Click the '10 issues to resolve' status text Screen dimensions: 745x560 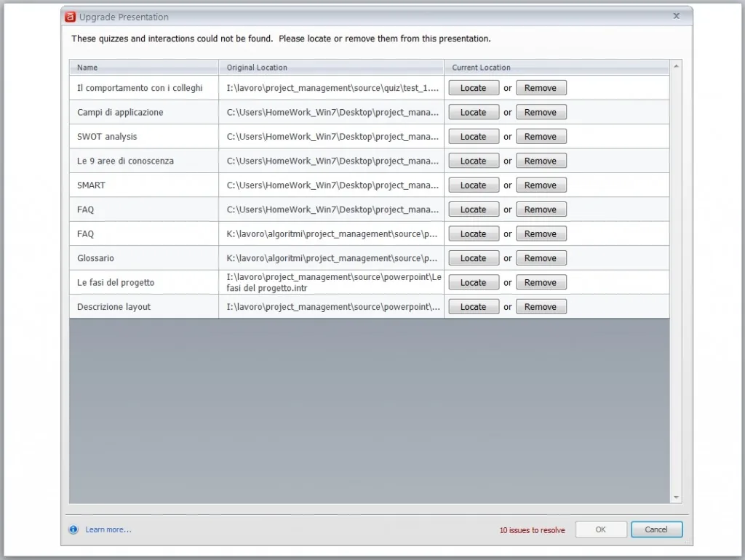(532, 530)
